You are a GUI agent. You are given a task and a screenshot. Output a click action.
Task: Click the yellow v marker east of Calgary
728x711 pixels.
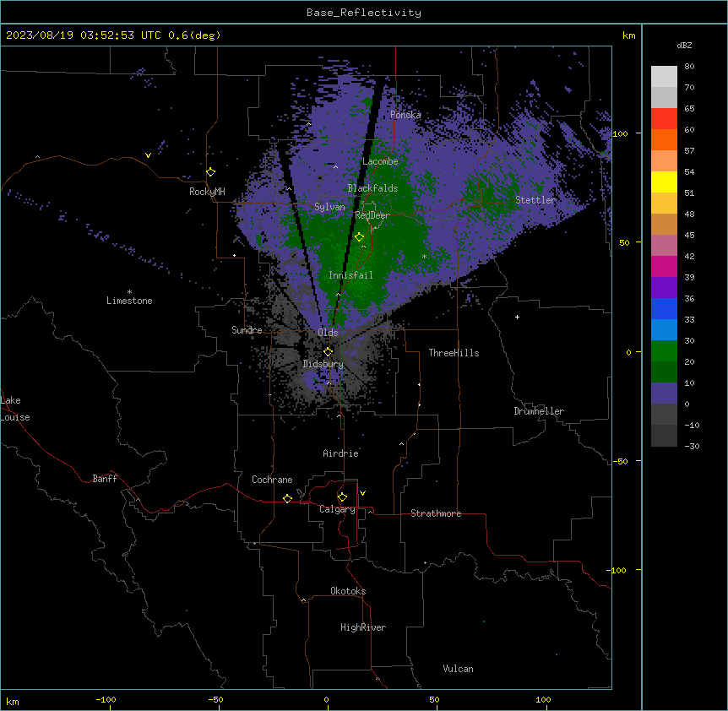[x=362, y=493]
